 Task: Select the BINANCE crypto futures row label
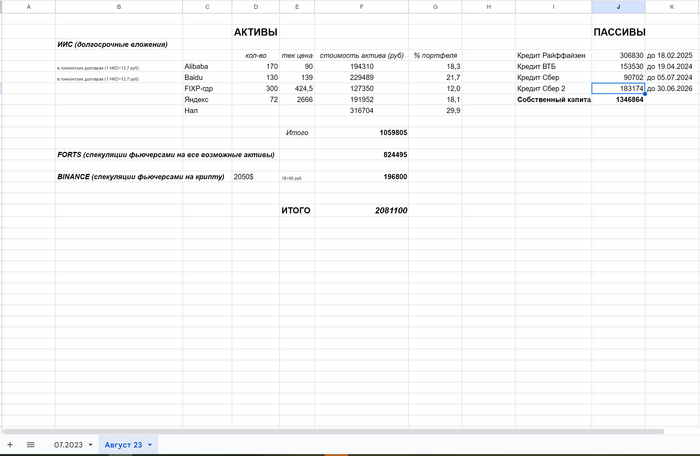pyautogui.click(x=141, y=177)
